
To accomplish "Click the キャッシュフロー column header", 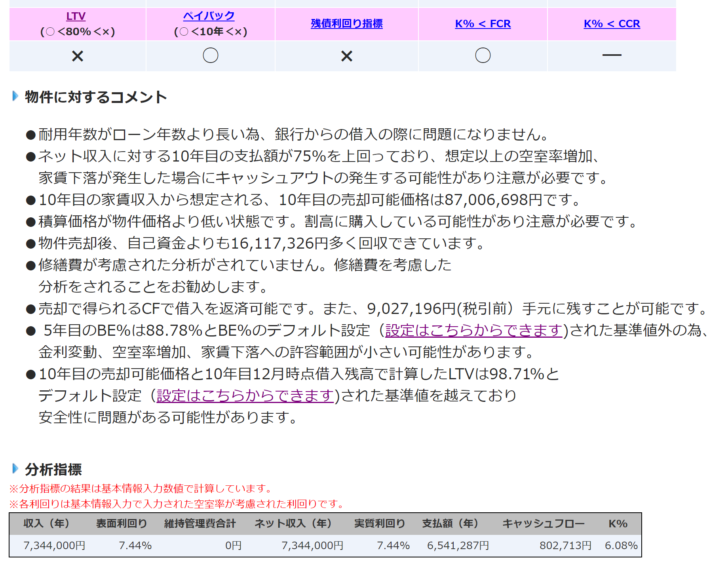I will pyautogui.click(x=543, y=523).
